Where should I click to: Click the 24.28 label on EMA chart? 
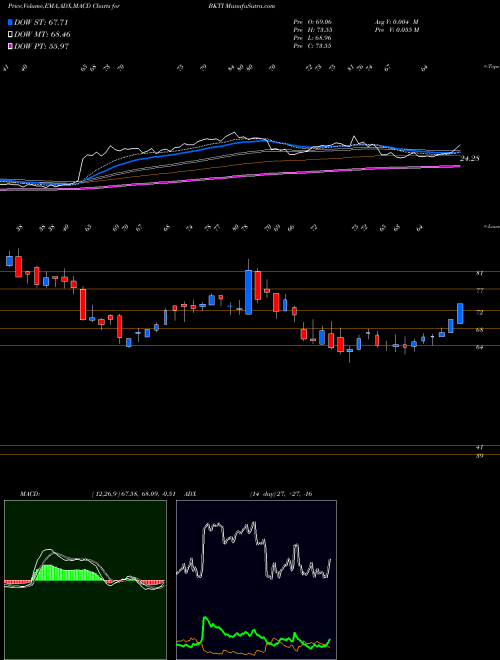coord(470,159)
